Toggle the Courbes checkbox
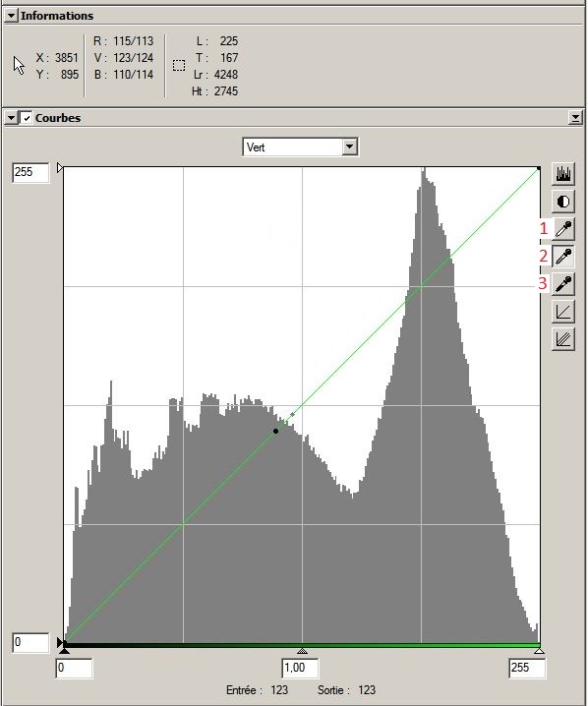The height and width of the screenshot is (706, 588). 27,118
